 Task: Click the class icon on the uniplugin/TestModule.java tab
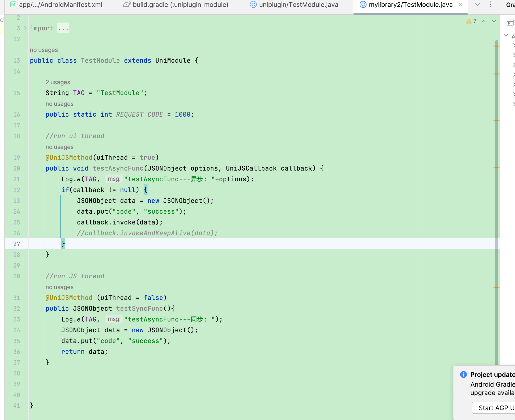[x=253, y=5]
